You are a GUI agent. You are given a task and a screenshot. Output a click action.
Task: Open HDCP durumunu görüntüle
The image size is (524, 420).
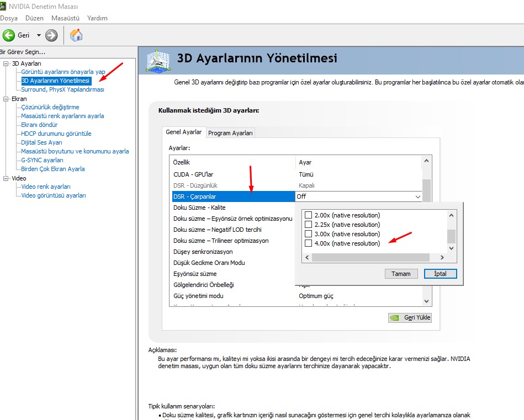pos(56,134)
